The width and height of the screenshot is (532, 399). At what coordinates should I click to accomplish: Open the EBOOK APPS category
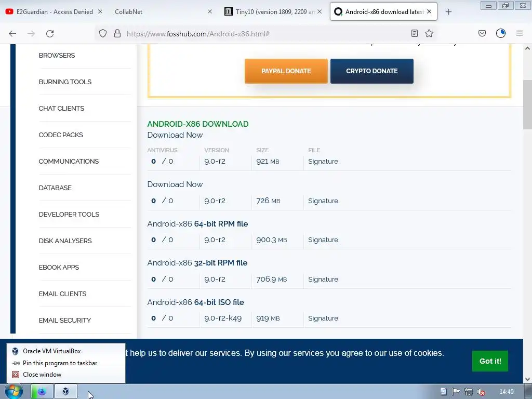(59, 267)
